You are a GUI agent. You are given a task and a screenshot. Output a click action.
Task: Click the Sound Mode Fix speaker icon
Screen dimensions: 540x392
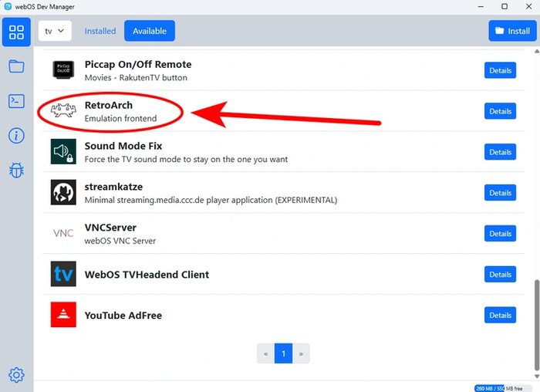pyautogui.click(x=63, y=152)
